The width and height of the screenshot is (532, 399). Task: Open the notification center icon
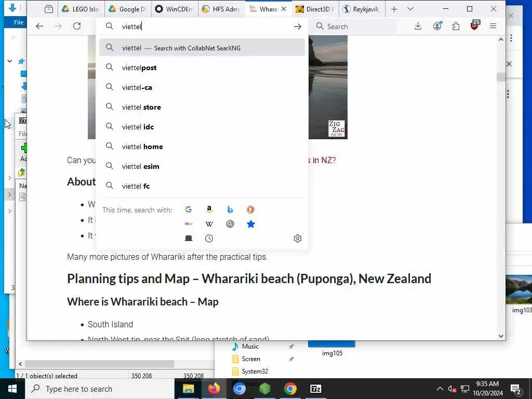pos(515,389)
